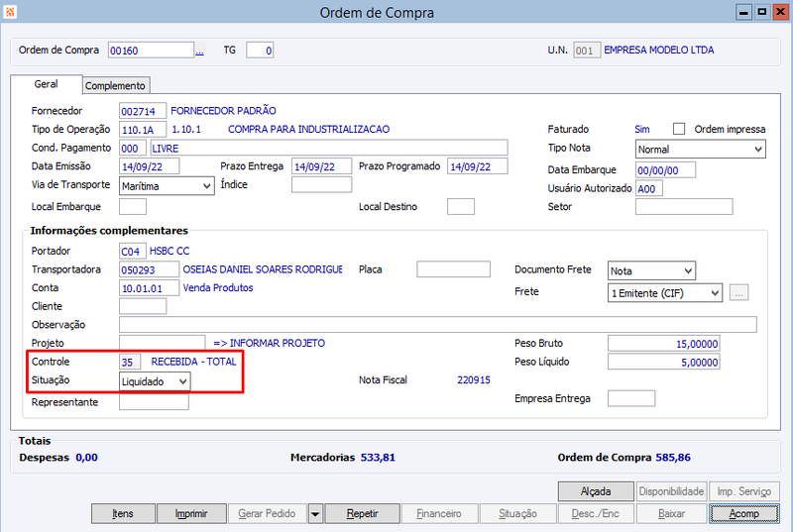Click into the Fornecedor code field
The image size is (793, 532).
(x=143, y=111)
